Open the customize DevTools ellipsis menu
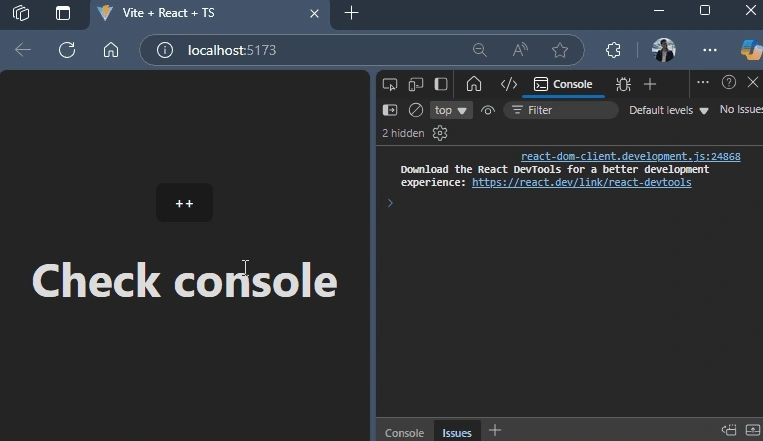This screenshot has height=441, width=763. tap(703, 82)
